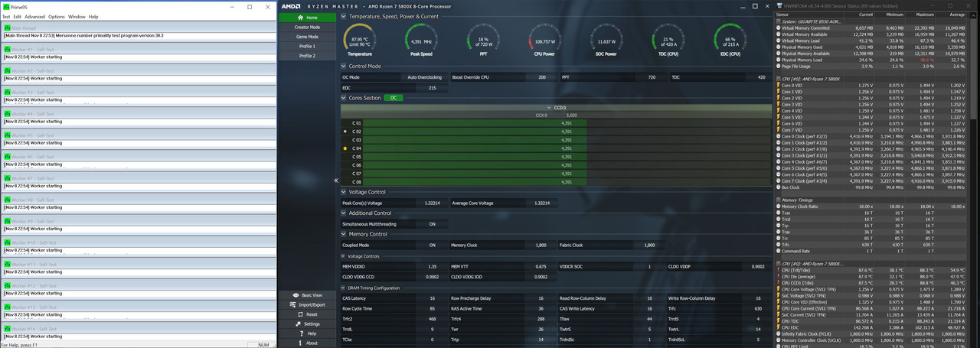The image size is (980, 348).
Task: Select the Core 0 VID row in HWiNFO64
Action: [872, 85]
